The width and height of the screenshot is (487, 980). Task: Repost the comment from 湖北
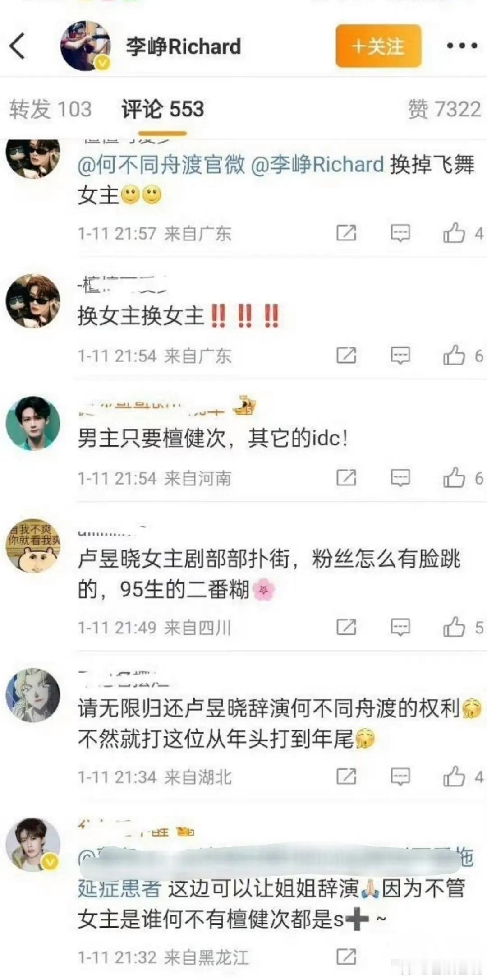click(346, 777)
